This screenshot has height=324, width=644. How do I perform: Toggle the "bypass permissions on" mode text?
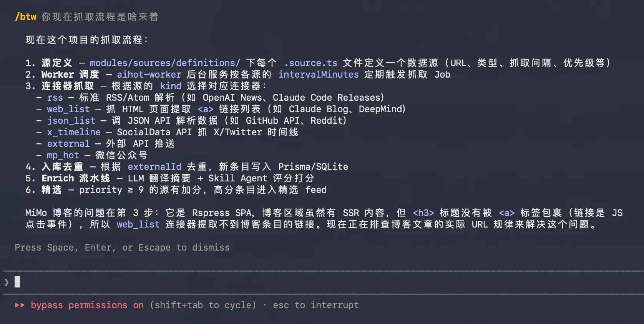87,305
